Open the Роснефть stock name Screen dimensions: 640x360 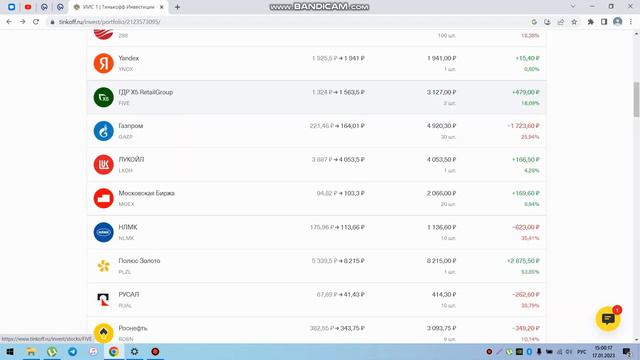133,328
